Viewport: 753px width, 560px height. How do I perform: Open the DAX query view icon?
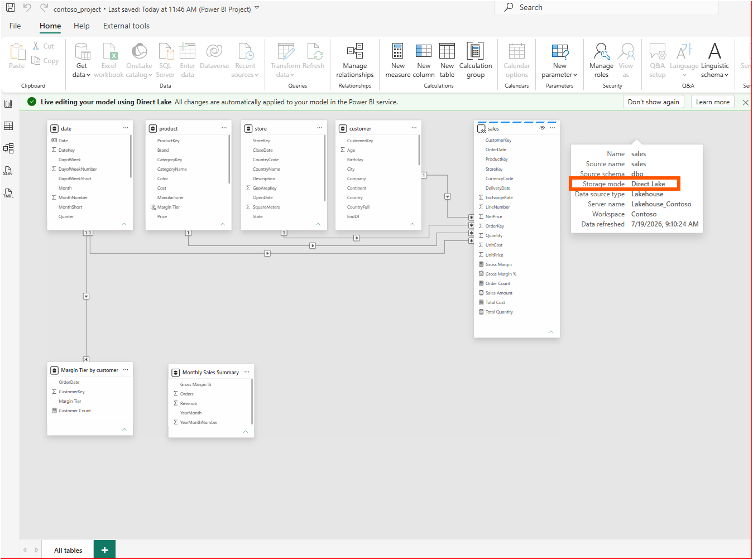pyautogui.click(x=8, y=171)
